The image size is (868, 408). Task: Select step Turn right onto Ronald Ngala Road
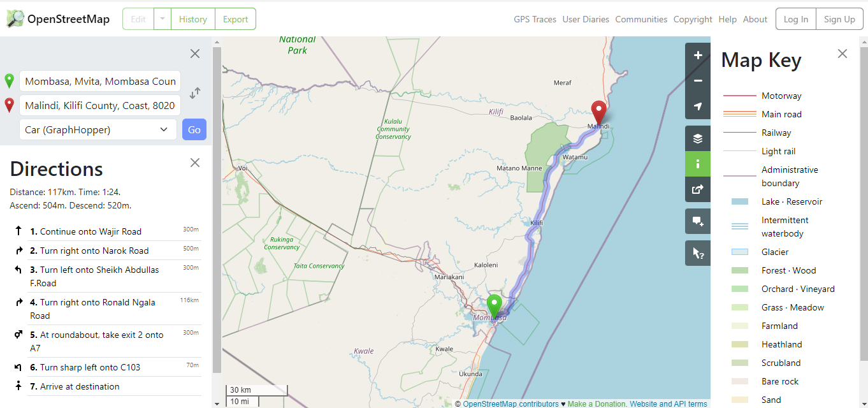tap(105, 309)
